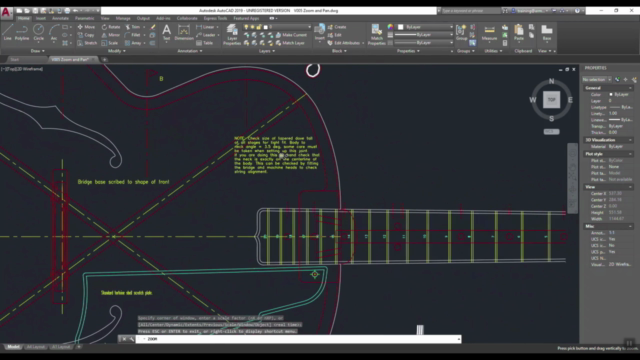Click the Match Layer button
Viewport: 640px width, 360px height.
tap(290, 43)
